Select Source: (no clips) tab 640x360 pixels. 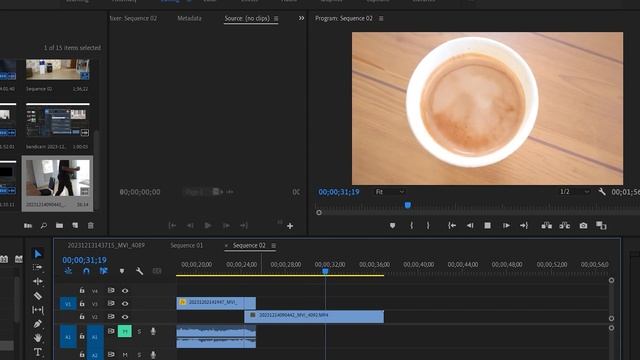coord(247,18)
